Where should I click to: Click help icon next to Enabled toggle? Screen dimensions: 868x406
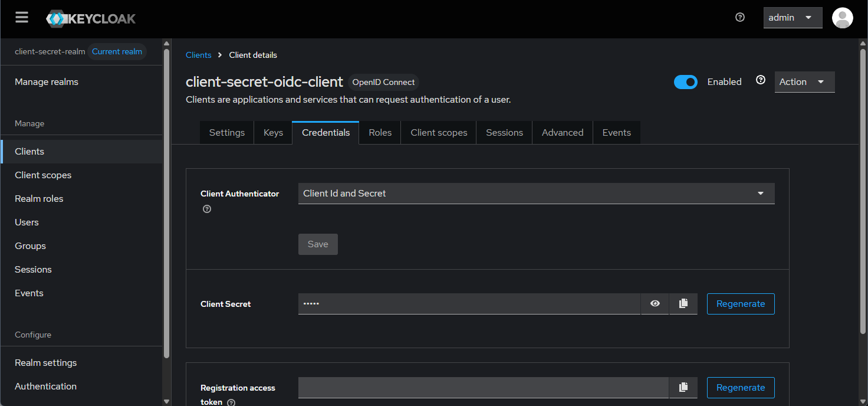[x=761, y=80]
